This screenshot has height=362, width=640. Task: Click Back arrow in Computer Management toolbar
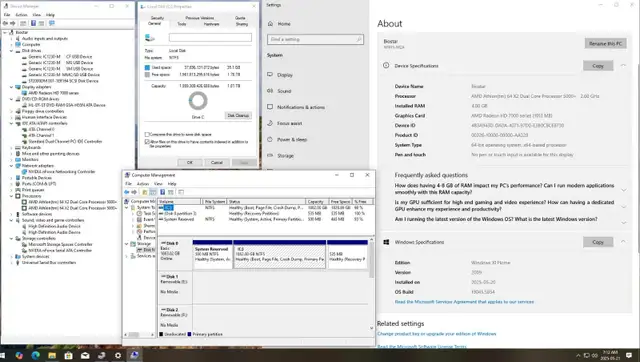point(127,192)
